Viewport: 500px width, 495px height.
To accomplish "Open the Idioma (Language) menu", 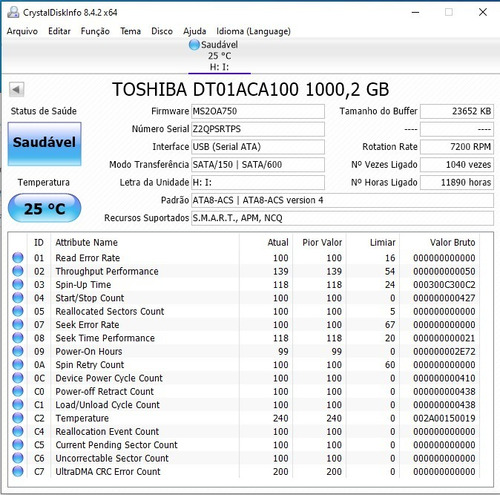I will coord(253,31).
